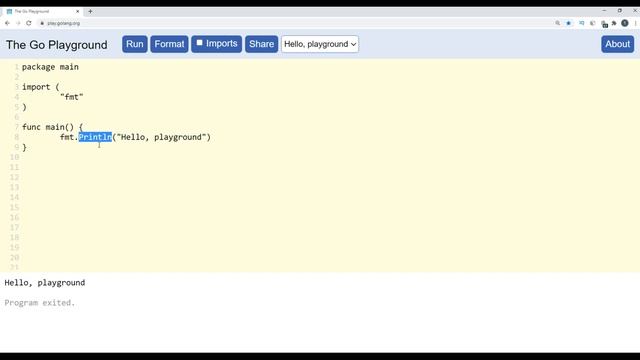
Task: Click the 'package main' line
Action: point(50,67)
